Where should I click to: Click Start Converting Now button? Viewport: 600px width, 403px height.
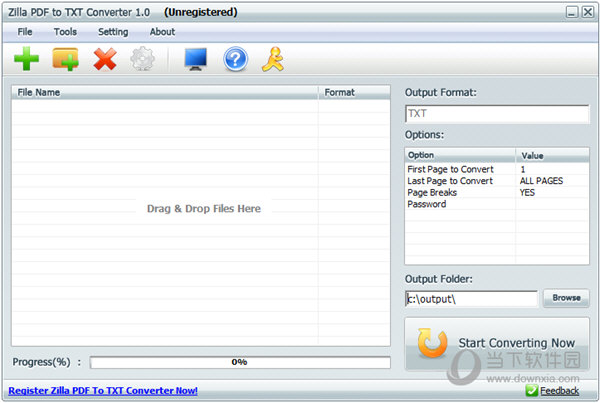click(497, 343)
